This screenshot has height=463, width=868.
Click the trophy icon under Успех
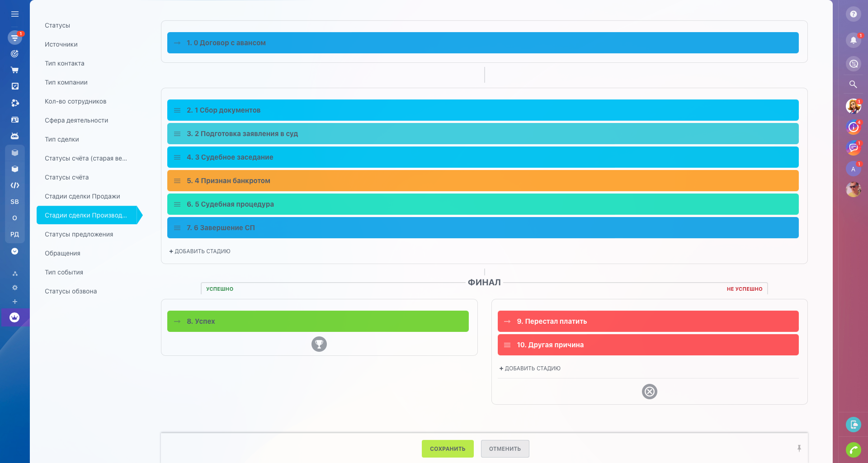pyautogui.click(x=319, y=344)
